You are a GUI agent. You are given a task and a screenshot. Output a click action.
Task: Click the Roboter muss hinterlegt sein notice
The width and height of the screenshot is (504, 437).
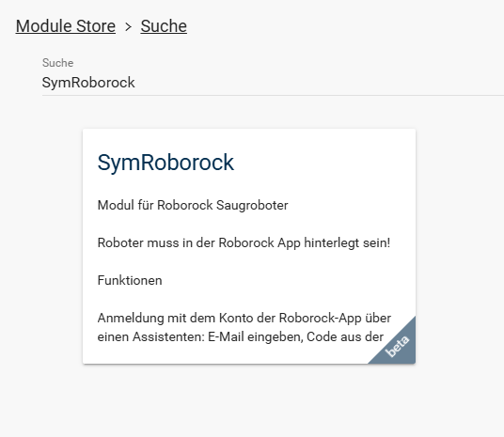coord(244,242)
